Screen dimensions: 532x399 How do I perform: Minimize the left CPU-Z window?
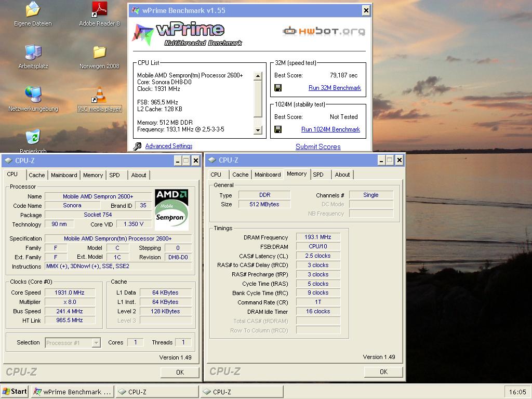pyautogui.click(x=178, y=161)
